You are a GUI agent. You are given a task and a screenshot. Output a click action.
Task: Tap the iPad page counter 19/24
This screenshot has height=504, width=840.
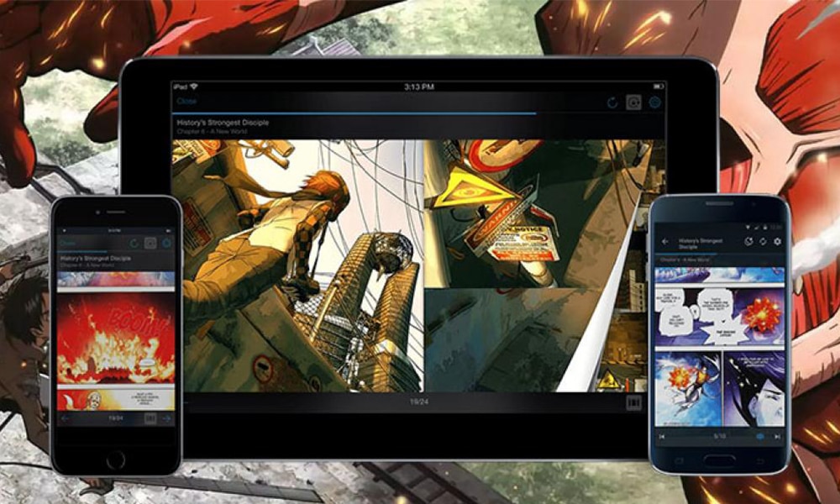coord(419,402)
